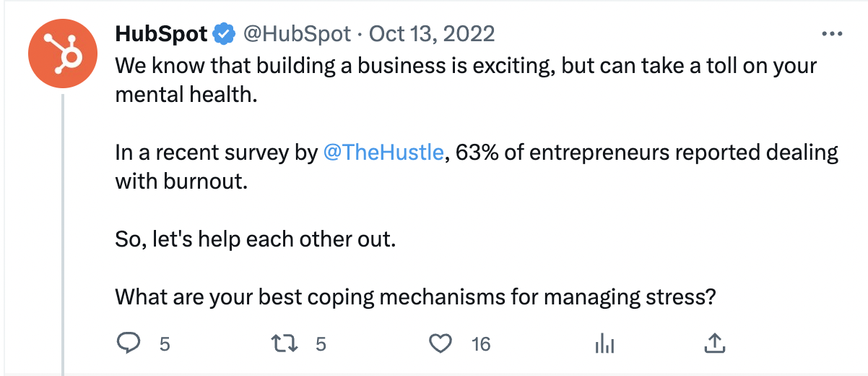The width and height of the screenshot is (868, 376).
Task: Click the question about coping mechanisms
Action: click(x=415, y=296)
